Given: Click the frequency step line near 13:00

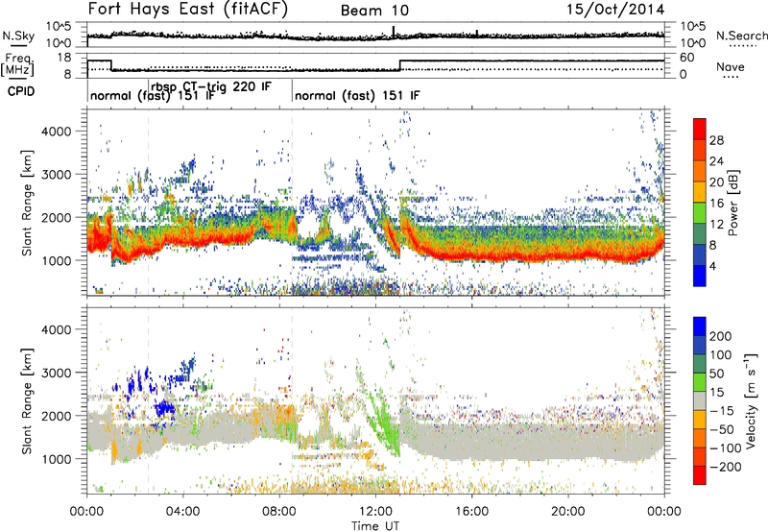Looking at the screenshot, I should (x=399, y=64).
